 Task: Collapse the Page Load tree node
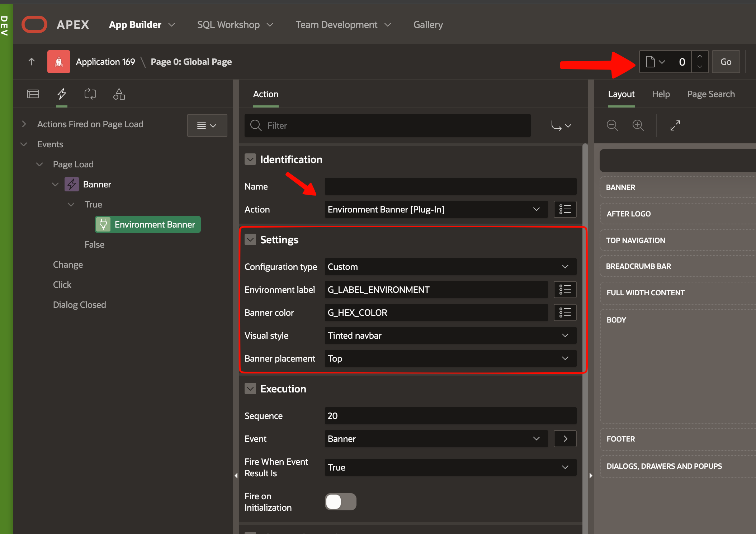[x=39, y=164]
